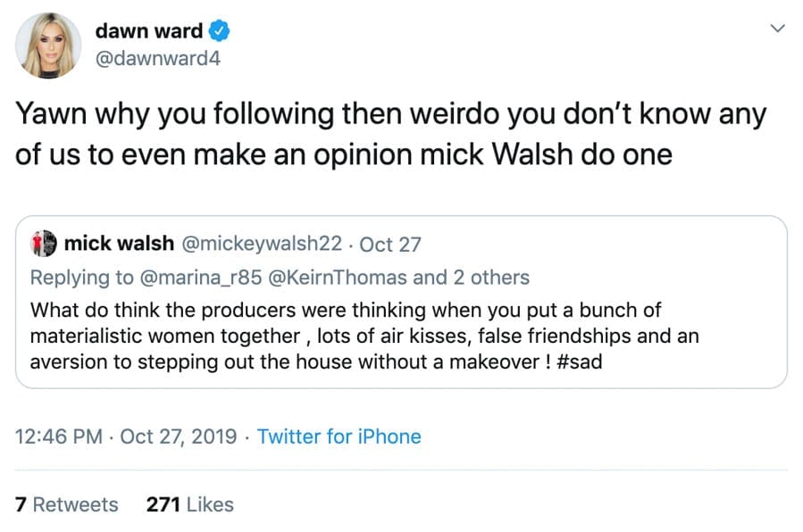The height and width of the screenshot is (532, 803).
Task: Open the tweet options chevron menu
Action: (777, 29)
